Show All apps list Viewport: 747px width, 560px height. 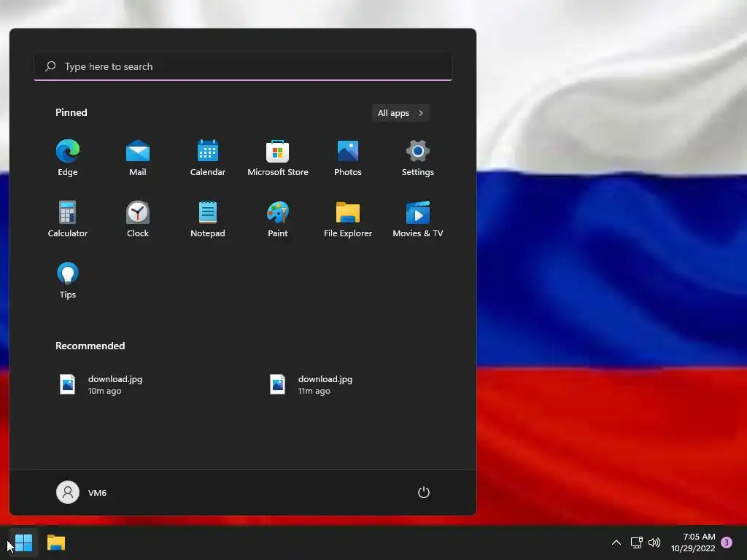tap(400, 113)
